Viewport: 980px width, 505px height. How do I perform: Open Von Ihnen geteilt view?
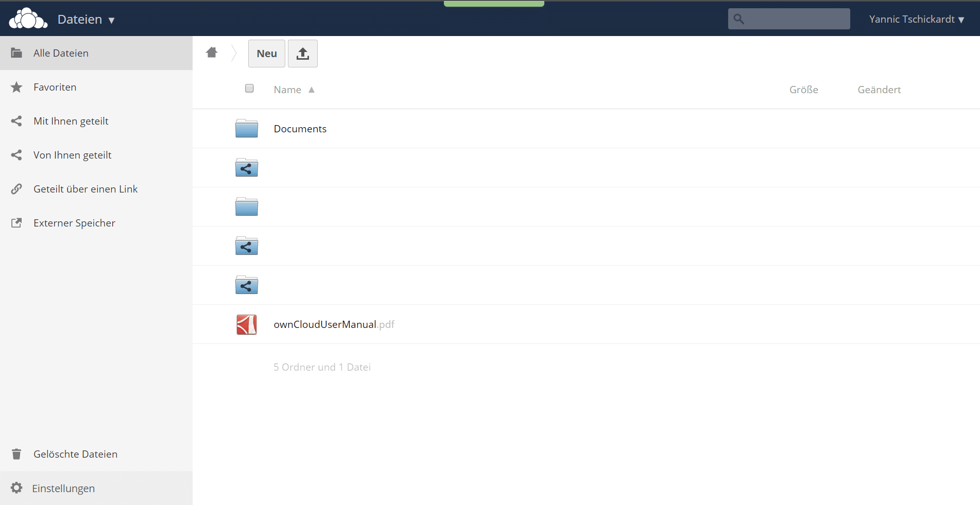pos(73,155)
